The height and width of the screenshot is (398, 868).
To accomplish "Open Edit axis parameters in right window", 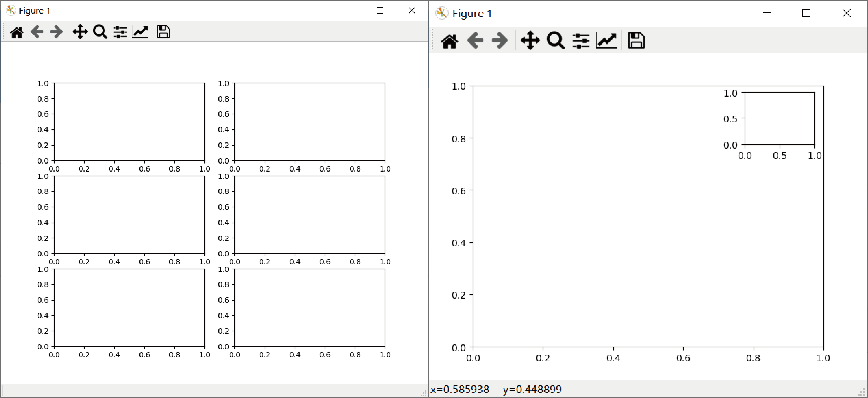I will (x=606, y=41).
